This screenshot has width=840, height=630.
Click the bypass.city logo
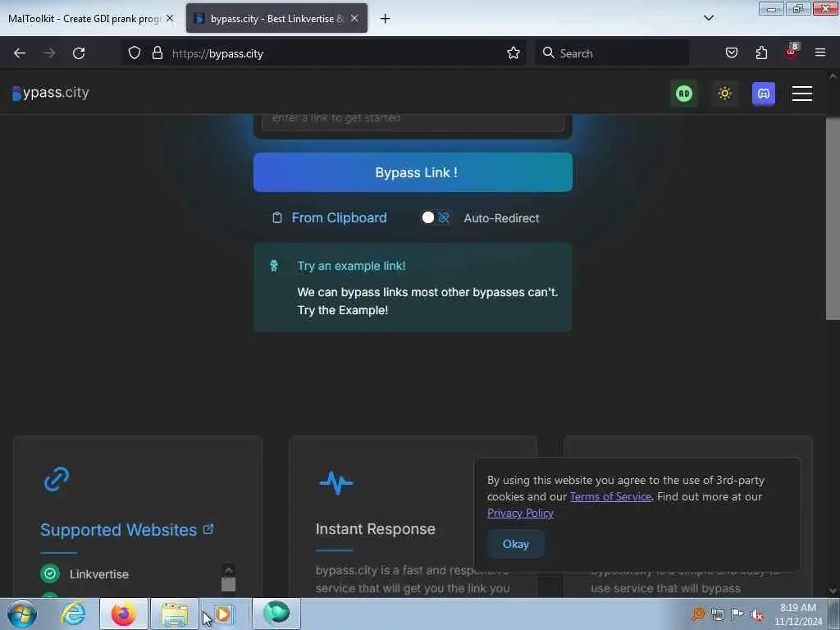51,93
